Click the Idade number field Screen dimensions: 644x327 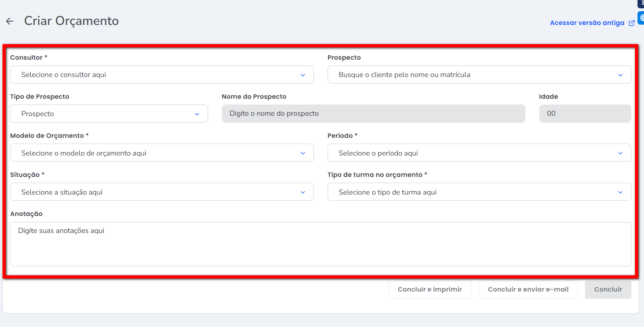pyautogui.click(x=585, y=114)
